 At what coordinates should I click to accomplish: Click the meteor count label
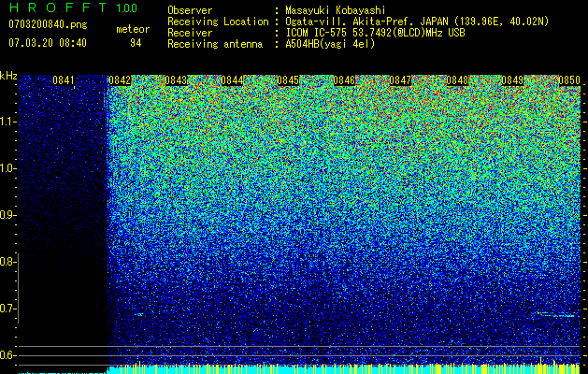click(x=133, y=29)
